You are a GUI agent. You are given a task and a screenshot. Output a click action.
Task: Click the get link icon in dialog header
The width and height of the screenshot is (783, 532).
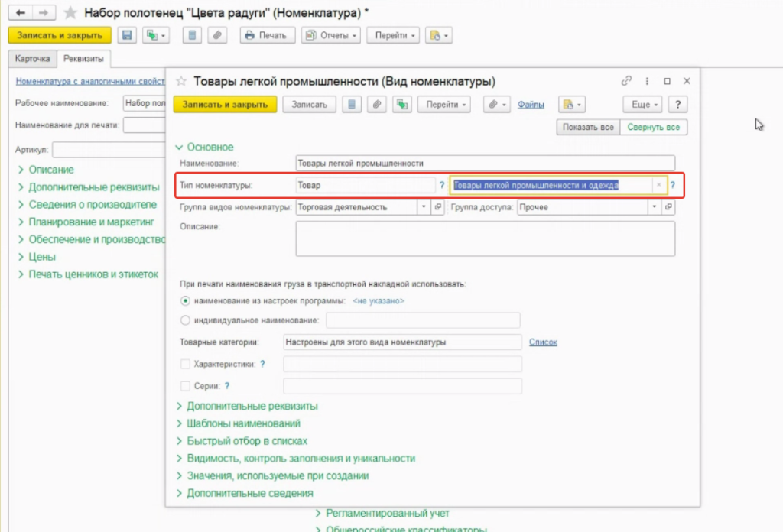coord(627,81)
